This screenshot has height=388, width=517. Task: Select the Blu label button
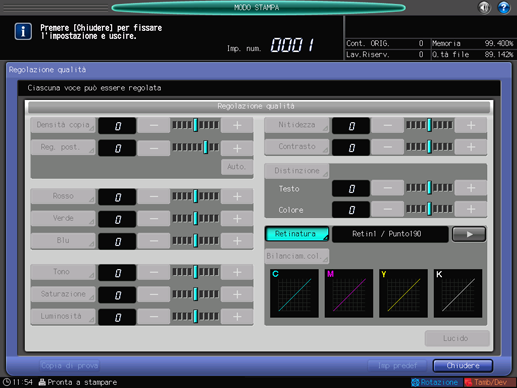(x=63, y=240)
